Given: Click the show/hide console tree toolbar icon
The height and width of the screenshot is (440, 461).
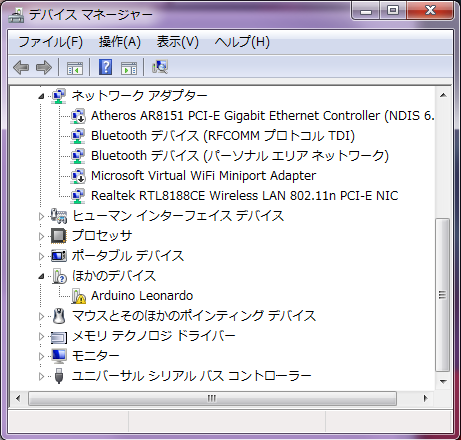Looking at the screenshot, I should (x=75, y=68).
